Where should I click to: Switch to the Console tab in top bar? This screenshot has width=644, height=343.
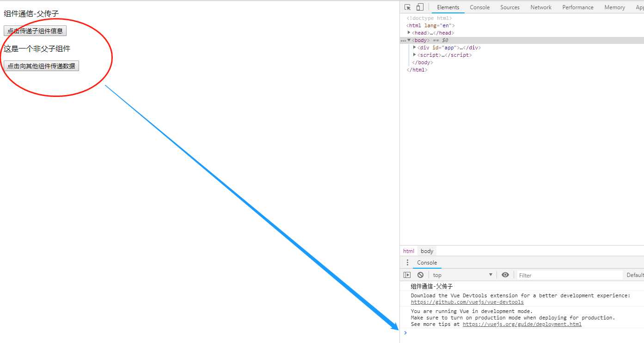point(479,7)
